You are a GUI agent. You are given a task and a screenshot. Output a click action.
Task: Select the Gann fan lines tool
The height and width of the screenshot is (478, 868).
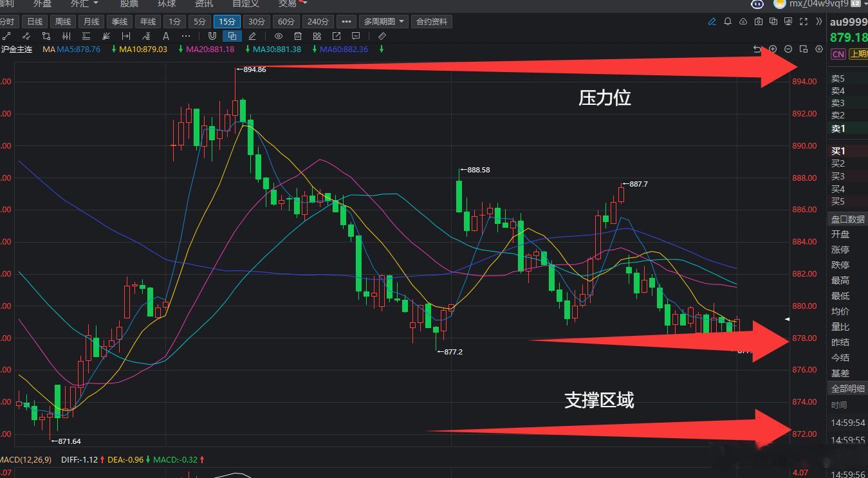click(x=106, y=36)
